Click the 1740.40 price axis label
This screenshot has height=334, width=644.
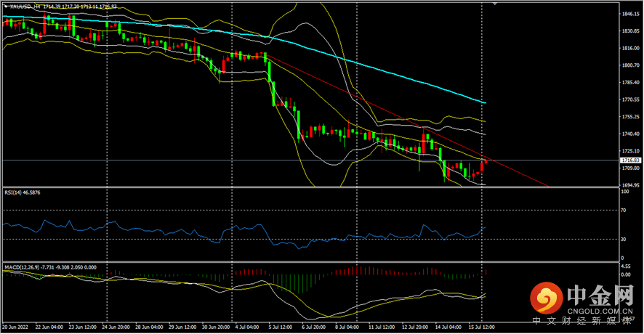pos(631,134)
